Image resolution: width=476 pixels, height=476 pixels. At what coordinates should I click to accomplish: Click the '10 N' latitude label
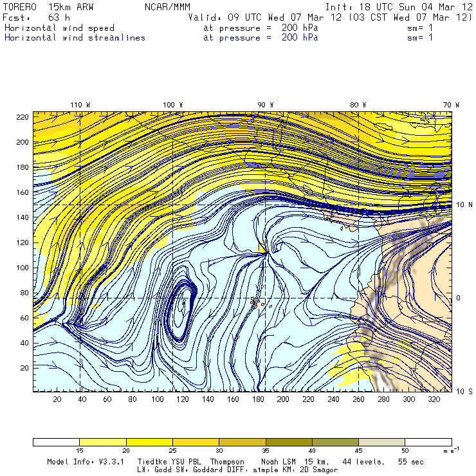tap(464, 205)
